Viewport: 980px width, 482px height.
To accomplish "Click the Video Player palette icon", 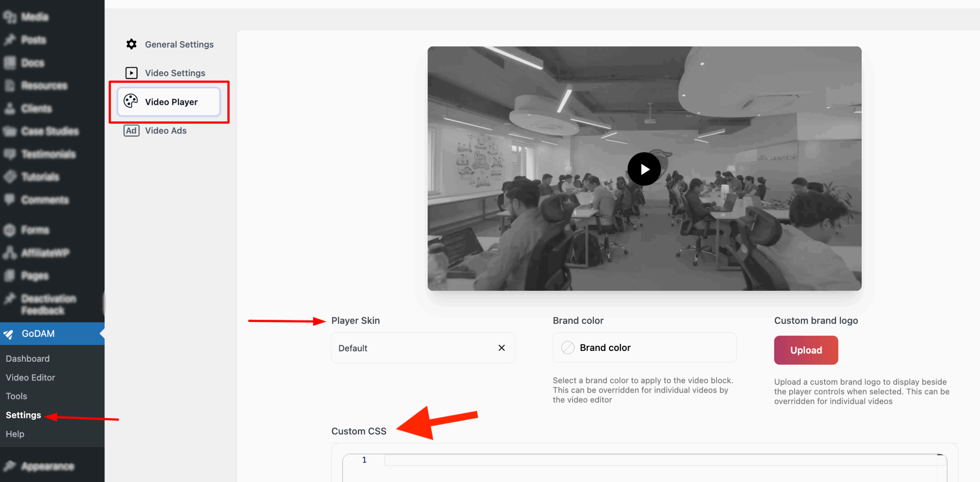I will tap(131, 102).
